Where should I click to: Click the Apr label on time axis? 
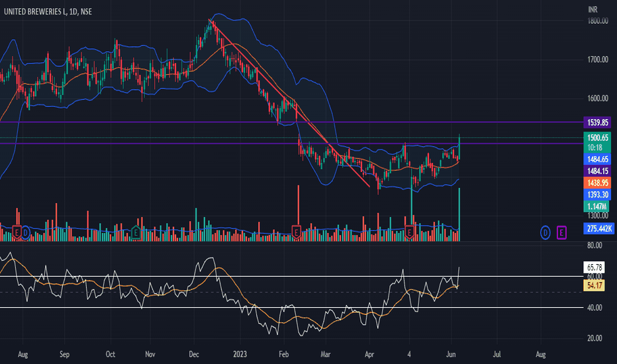(369, 354)
